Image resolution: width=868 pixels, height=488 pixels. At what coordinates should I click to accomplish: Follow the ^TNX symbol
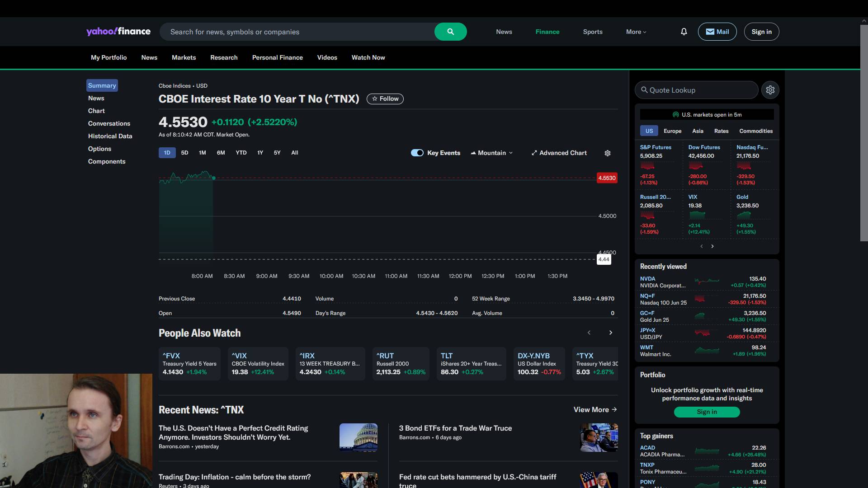[385, 99]
